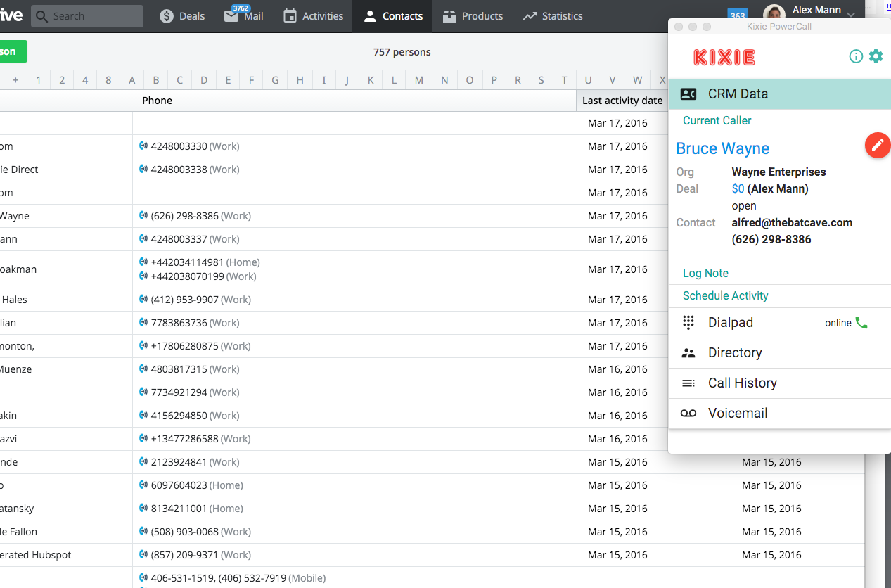Click call icon next to 4248003338

coord(143,170)
